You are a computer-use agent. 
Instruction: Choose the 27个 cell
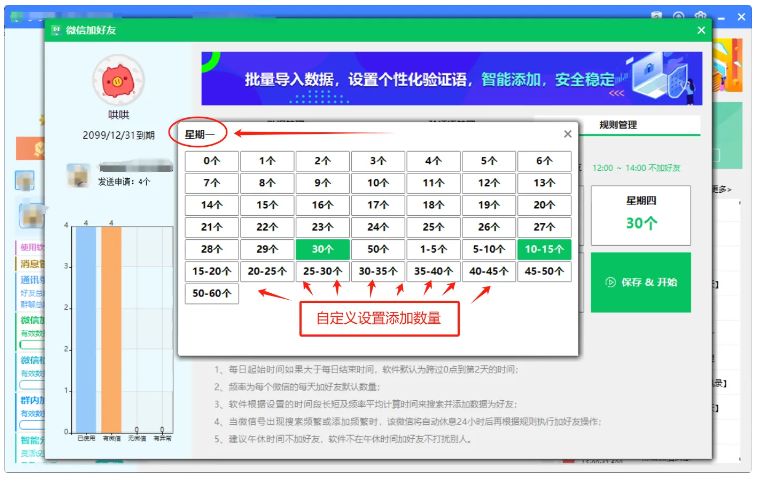point(544,227)
